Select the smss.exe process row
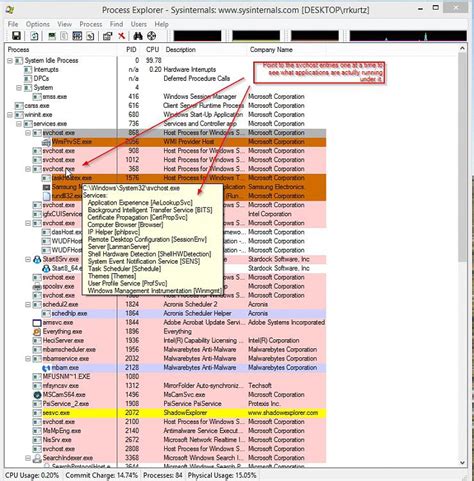The height and width of the screenshot is (481, 474). (179, 97)
